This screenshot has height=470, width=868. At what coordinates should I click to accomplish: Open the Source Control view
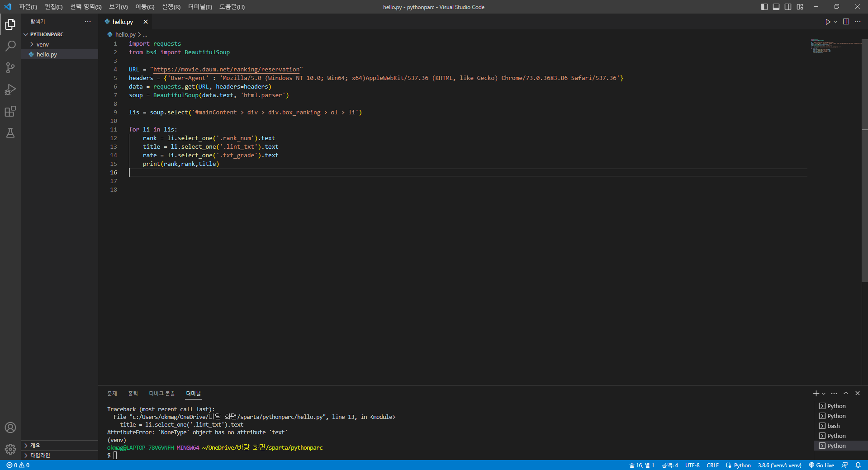pyautogui.click(x=10, y=68)
